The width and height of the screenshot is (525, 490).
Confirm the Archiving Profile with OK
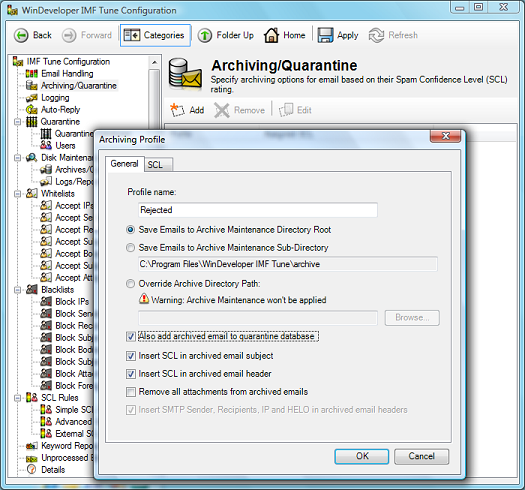pyautogui.click(x=362, y=456)
